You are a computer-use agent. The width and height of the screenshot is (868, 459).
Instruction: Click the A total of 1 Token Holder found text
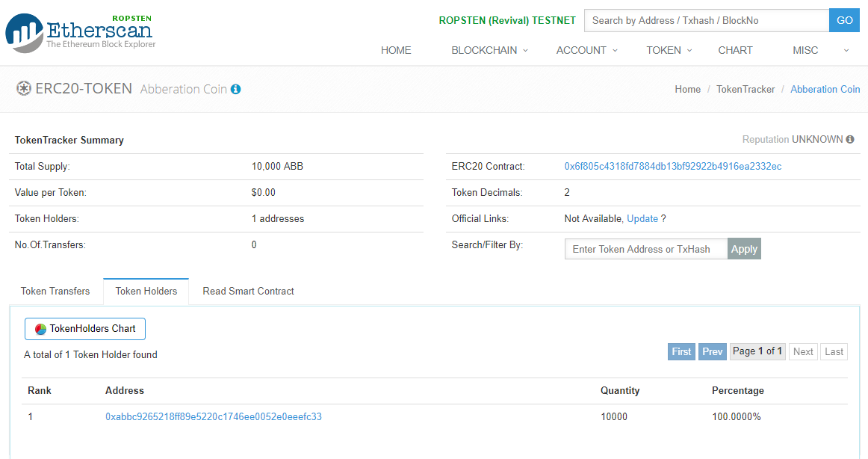click(x=91, y=355)
